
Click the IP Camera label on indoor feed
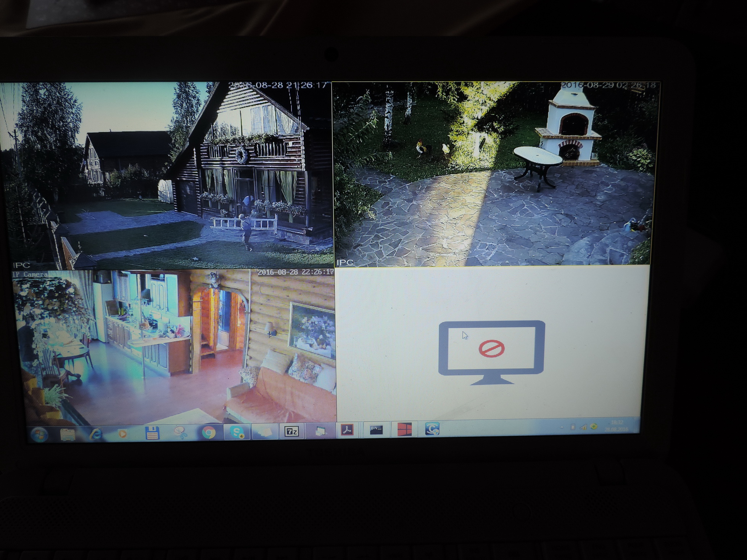pos(30,274)
